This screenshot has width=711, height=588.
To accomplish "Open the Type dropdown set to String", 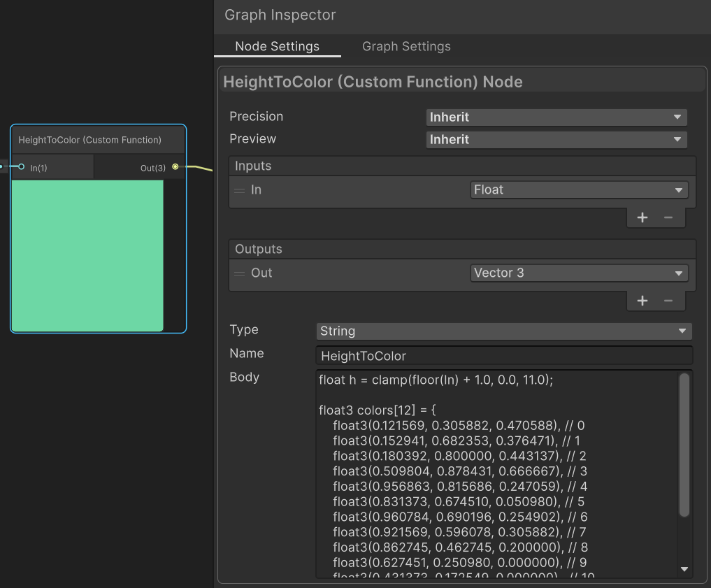I will pyautogui.click(x=504, y=331).
